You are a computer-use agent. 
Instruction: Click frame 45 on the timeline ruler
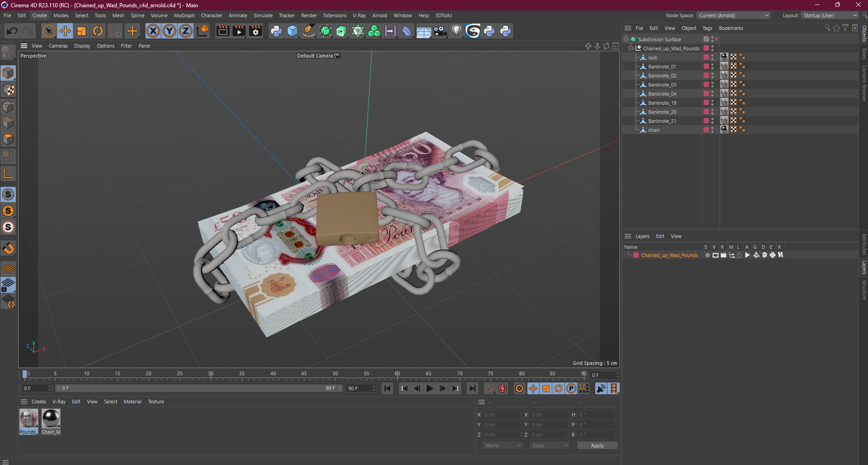(x=304, y=375)
